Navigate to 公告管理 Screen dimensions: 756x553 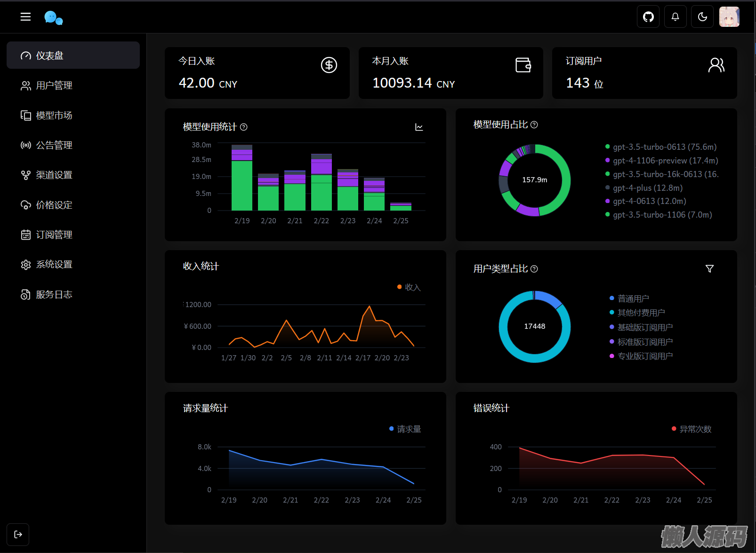(73, 145)
